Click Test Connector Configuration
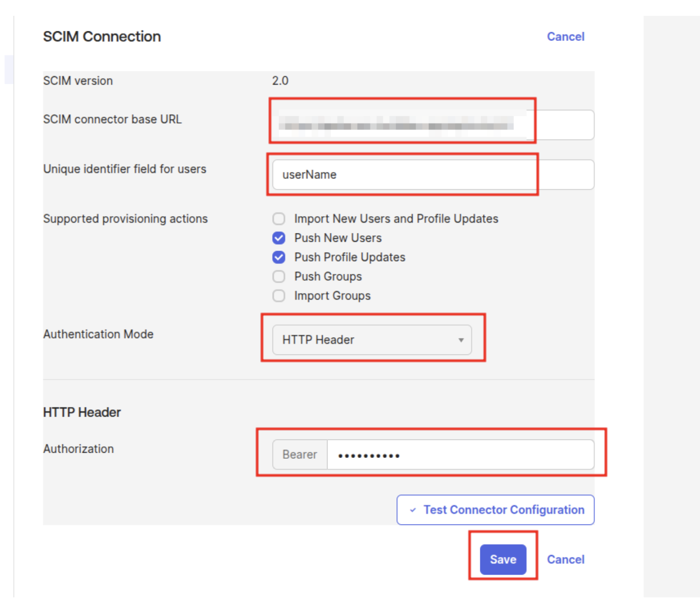700x598 pixels. coord(495,510)
